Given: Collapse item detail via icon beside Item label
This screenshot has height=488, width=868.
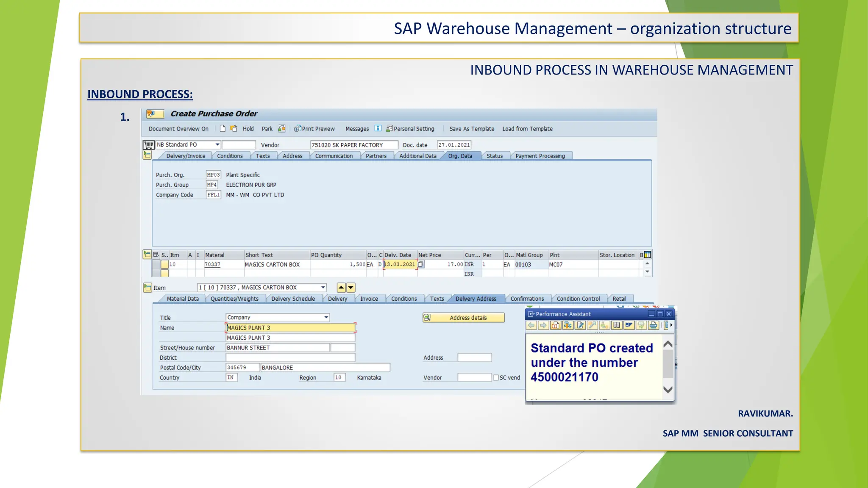Looking at the screenshot, I should coord(147,288).
